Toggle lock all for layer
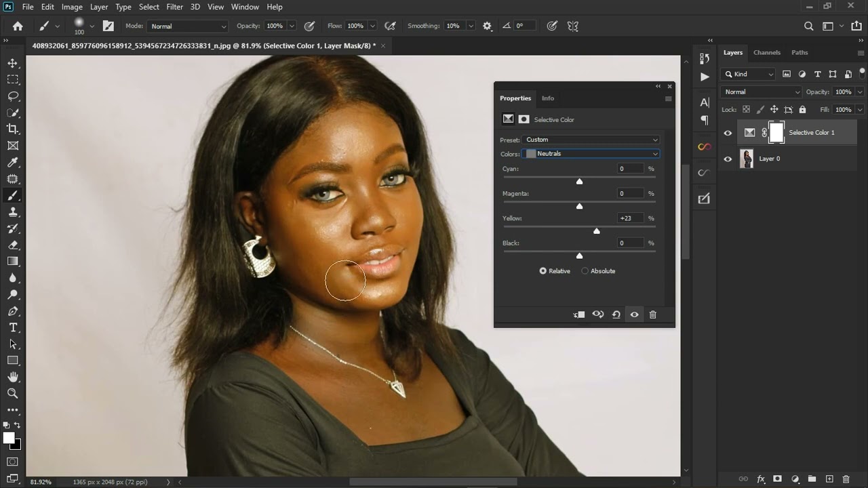The width and height of the screenshot is (868, 488). pyautogui.click(x=803, y=109)
